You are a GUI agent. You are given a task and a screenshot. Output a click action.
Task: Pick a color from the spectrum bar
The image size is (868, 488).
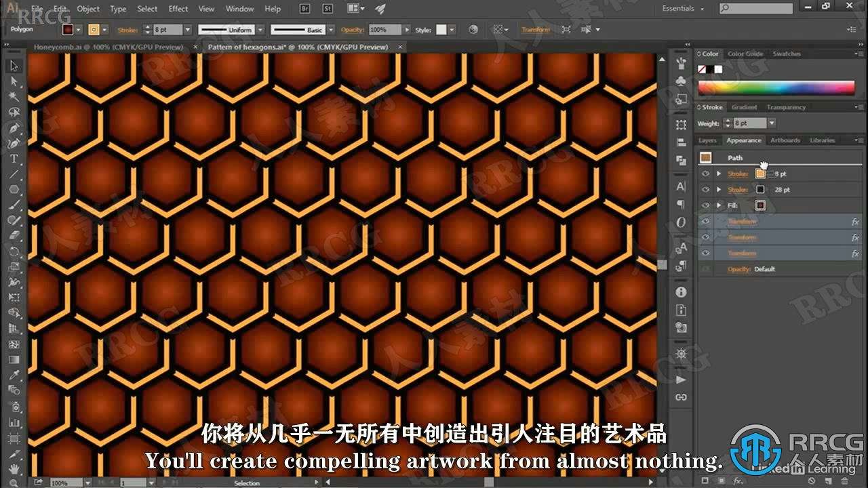(x=776, y=87)
